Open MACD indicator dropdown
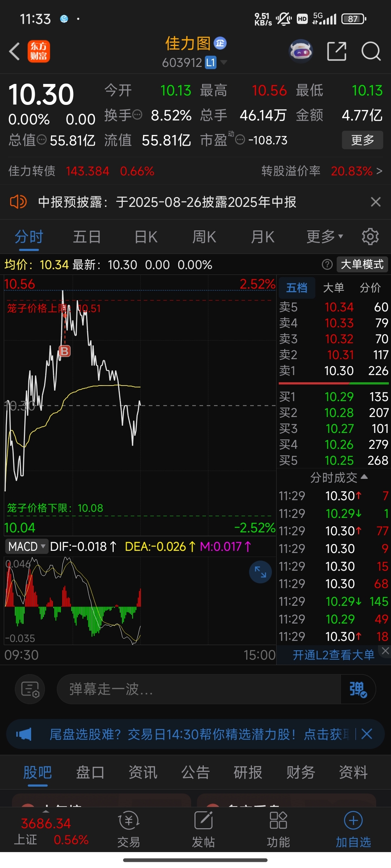 [x=26, y=546]
